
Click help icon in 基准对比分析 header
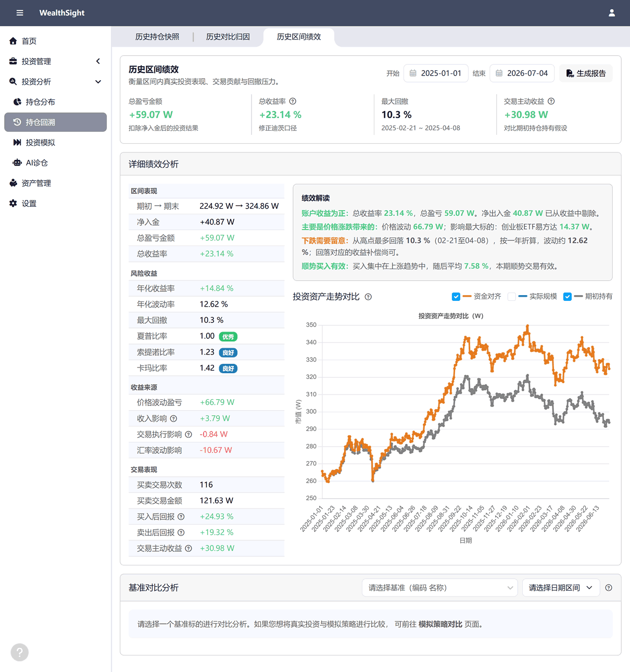(x=609, y=588)
